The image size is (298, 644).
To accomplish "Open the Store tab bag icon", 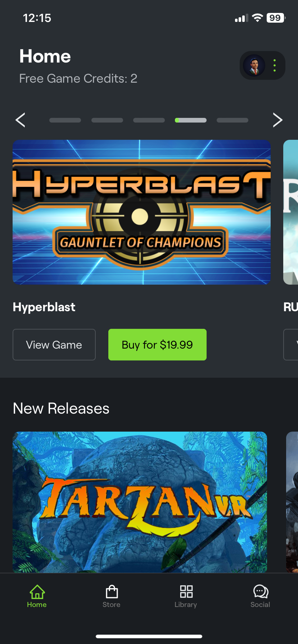I will tap(112, 592).
